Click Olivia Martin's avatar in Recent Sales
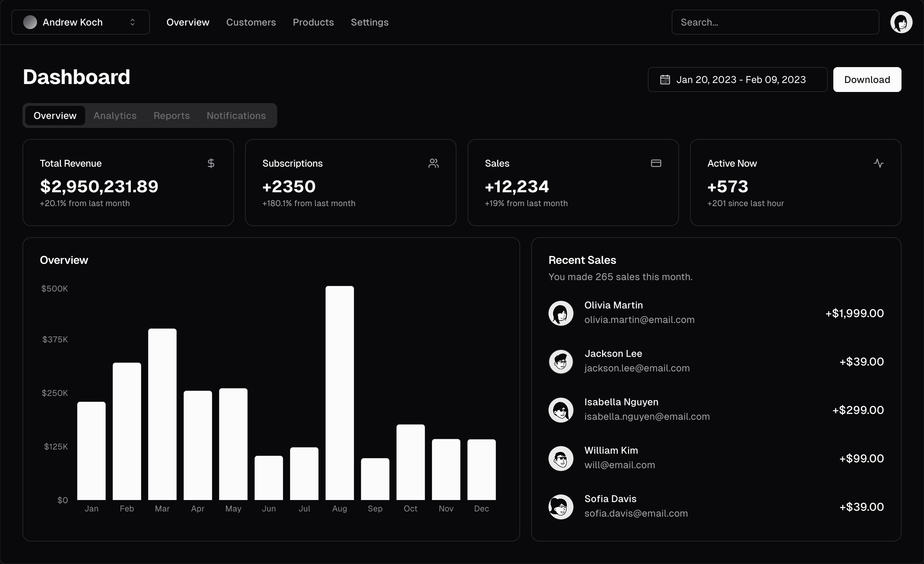Image resolution: width=924 pixels, height=564 pixels. pyautogui.click(x=561, y=313)
